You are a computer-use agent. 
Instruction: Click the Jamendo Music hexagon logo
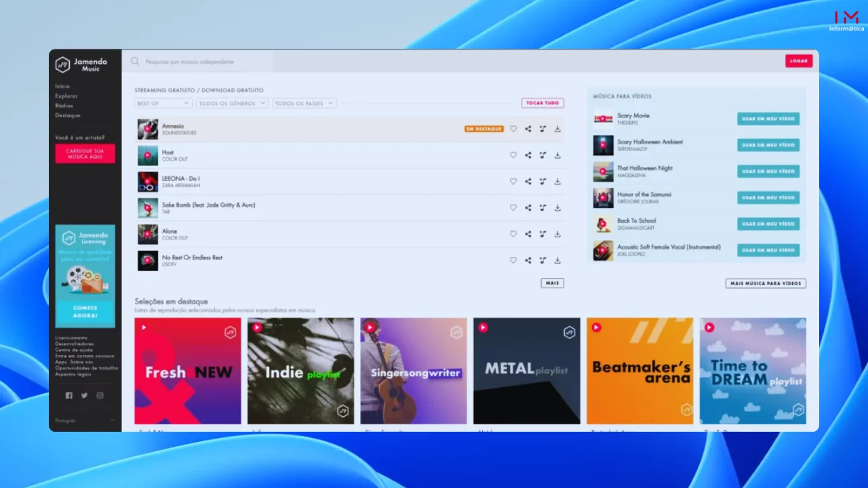point(62,64)
